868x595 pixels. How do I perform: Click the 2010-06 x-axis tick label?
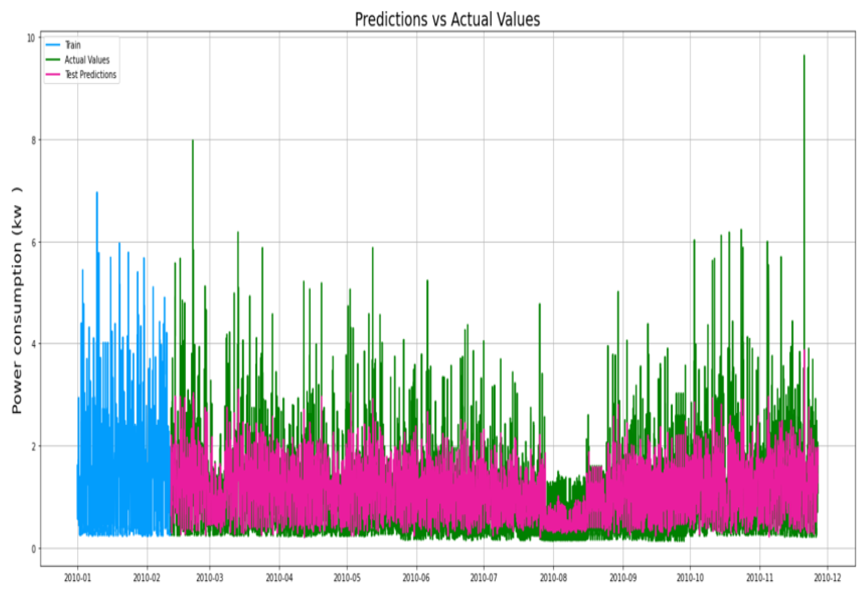(x=416, y=578)
